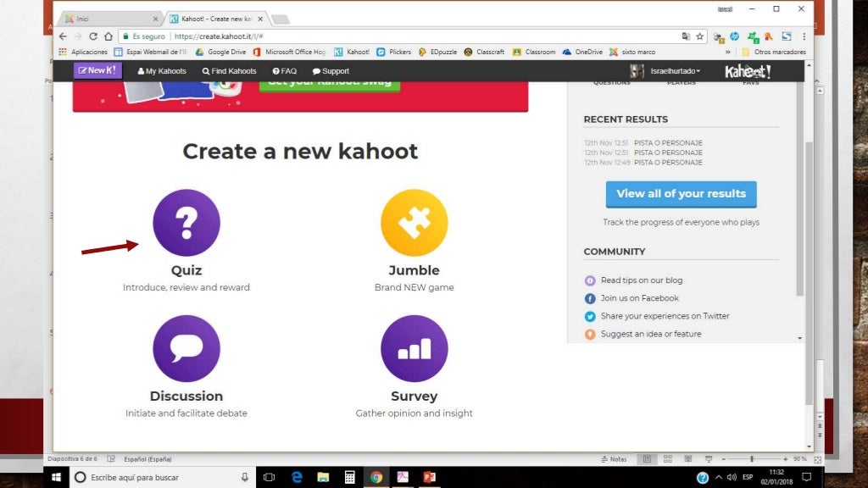
Task: Go to browser home page icon
Action: 108,36
